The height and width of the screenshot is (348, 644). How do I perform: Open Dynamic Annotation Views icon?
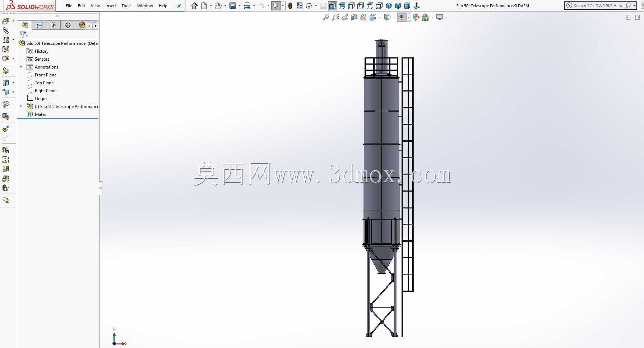[363, 17]
